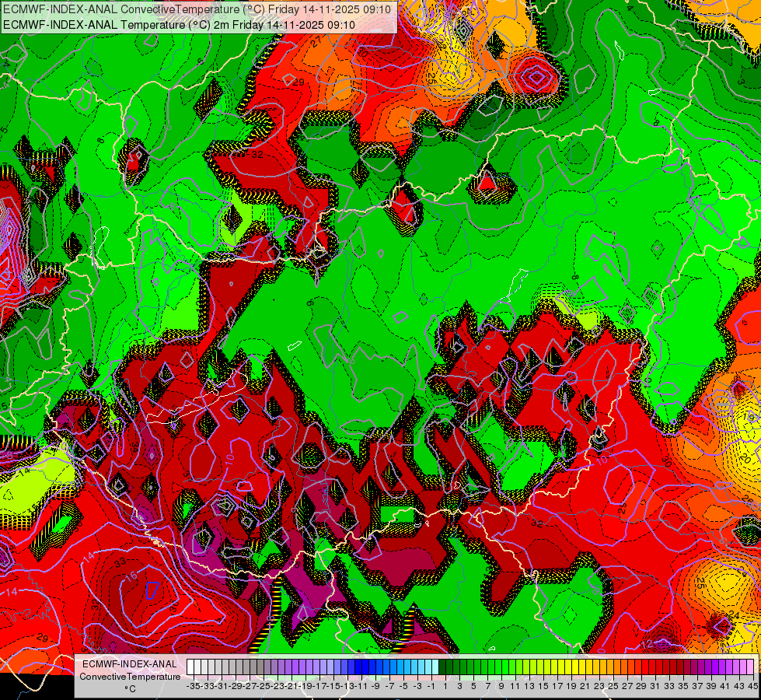Click the small blue polygon marker inside contour 16
Screen dimensions: 761x700
[x=152, y=590]
